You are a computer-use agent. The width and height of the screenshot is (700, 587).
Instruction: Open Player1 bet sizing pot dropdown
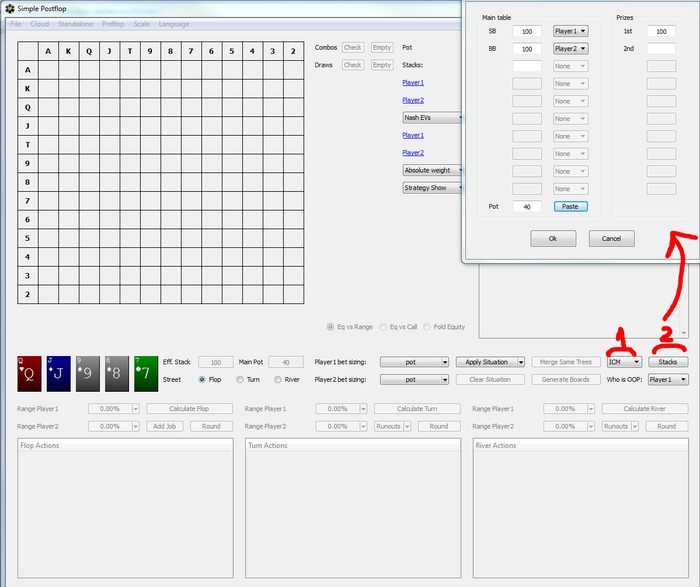point(414,362)
